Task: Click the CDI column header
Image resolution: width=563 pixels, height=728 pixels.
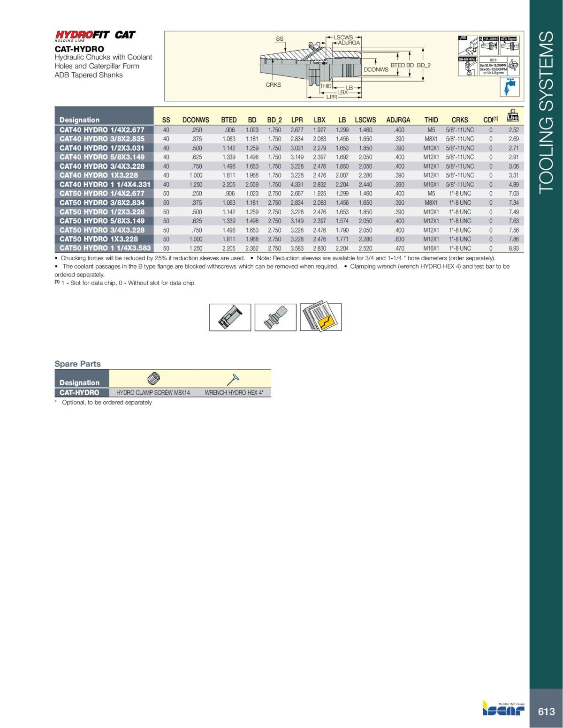Action: 491,120
